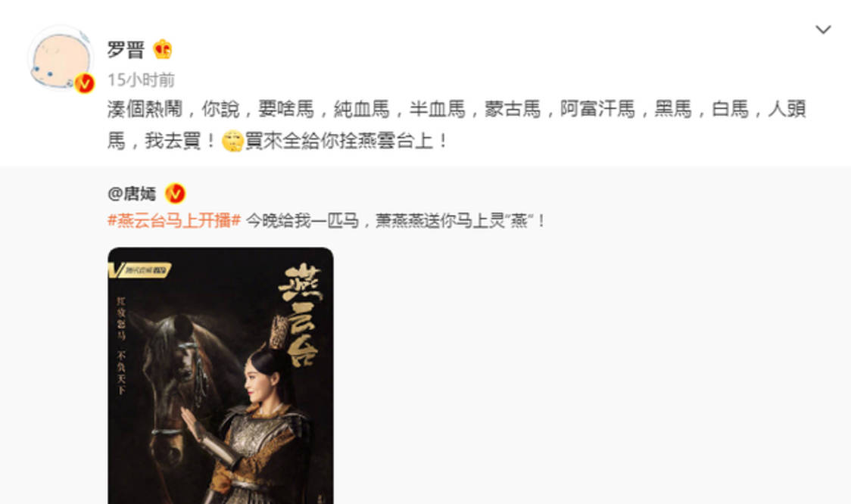Click the yellow emoji in the post text
Viewport: 851px width, 504px height.
point(232,141)
